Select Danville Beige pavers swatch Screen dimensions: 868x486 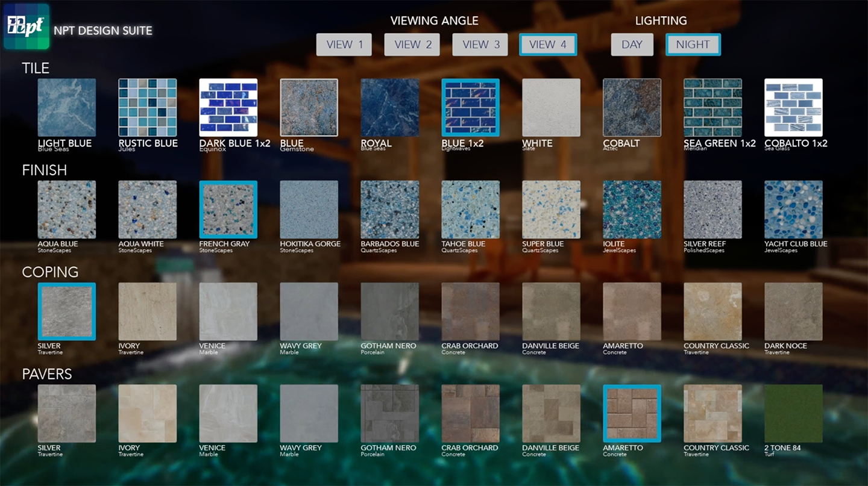pos(552,414)
